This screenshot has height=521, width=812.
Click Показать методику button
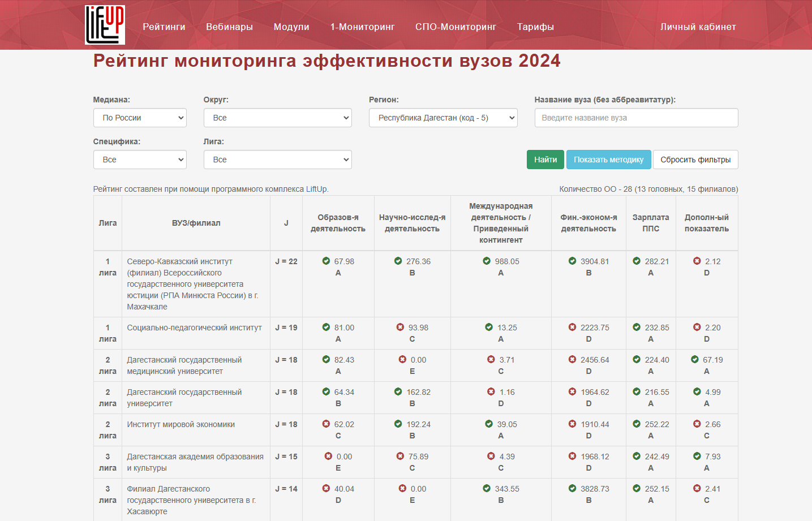(x=609, y=160)
